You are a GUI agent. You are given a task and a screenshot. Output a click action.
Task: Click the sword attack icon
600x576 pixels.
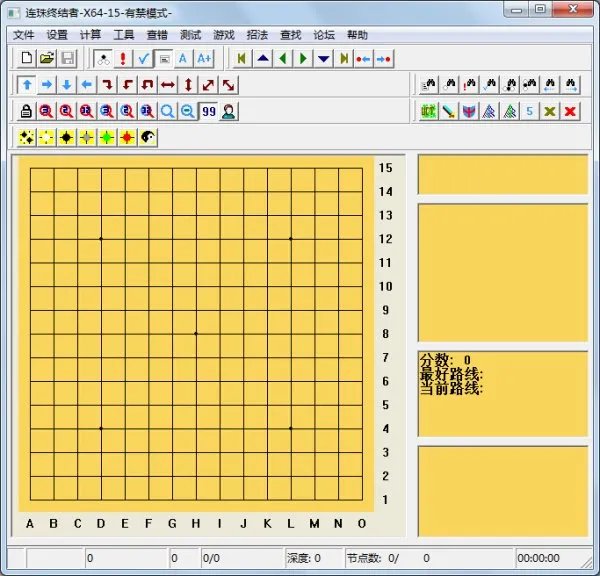coord(448,111)
